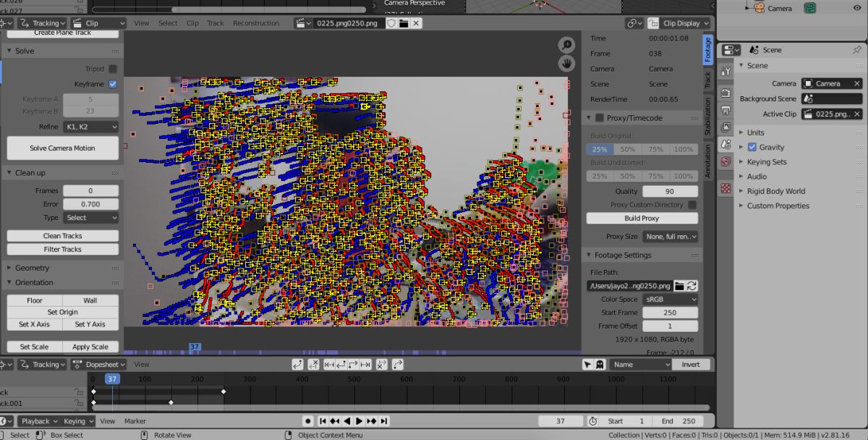Switch to the Footage sidebar tab

(707, 49)
